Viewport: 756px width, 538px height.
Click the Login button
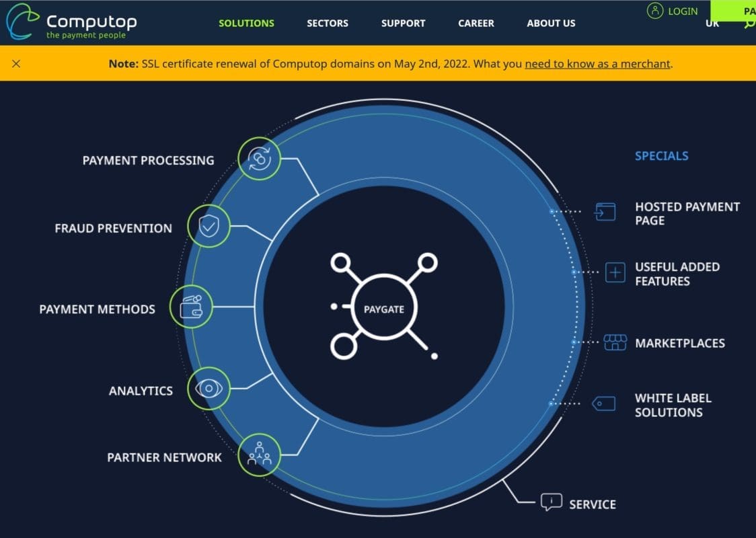(x=673, y=11)
